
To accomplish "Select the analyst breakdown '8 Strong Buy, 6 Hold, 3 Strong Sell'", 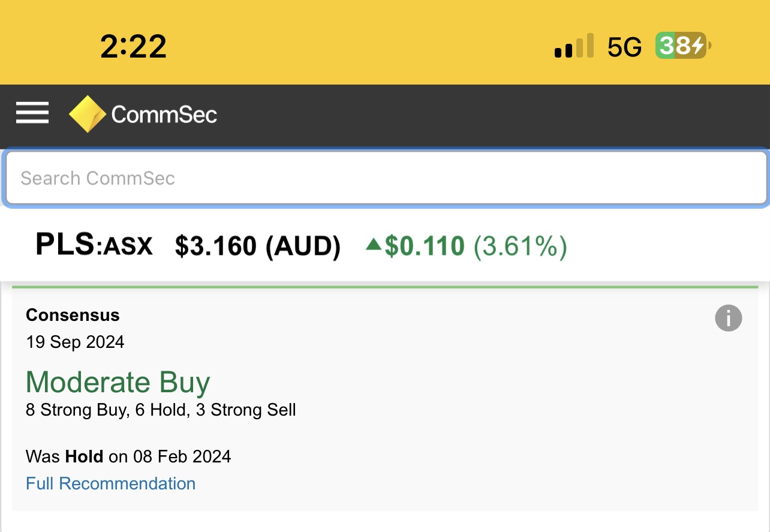I will tap(161, 410).
